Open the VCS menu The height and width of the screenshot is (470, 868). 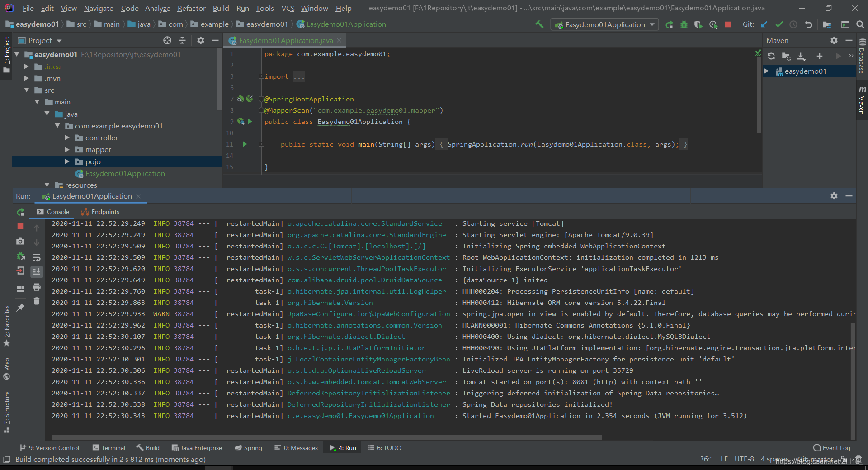(x=288, y=8)
